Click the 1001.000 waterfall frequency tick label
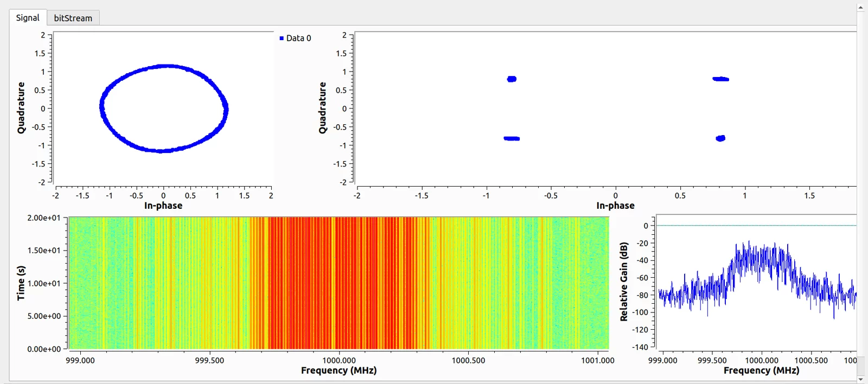 [598, 360]
